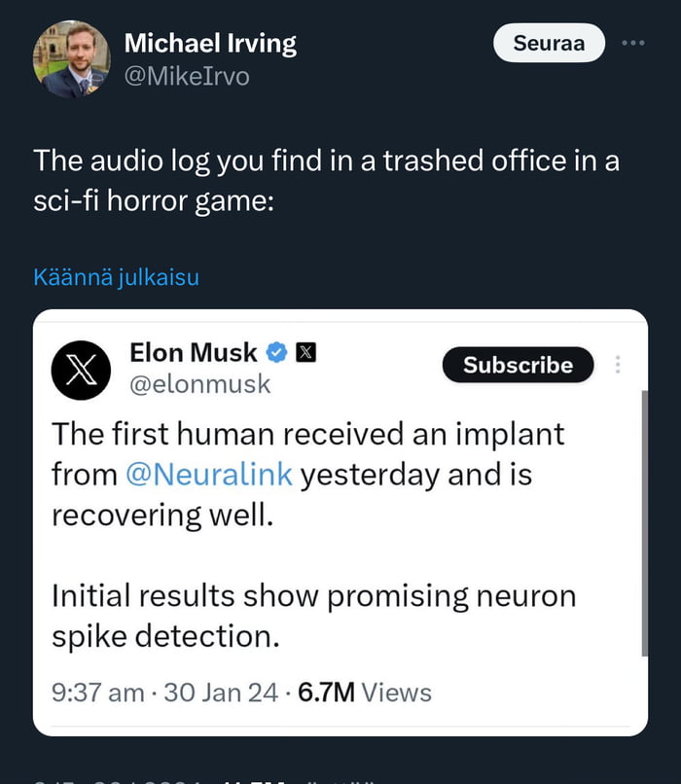This screenshot has width=681, height=784.
Task: Select the @MikeIrvo handle
Action: pyautogui.click(x=187, y=73)
